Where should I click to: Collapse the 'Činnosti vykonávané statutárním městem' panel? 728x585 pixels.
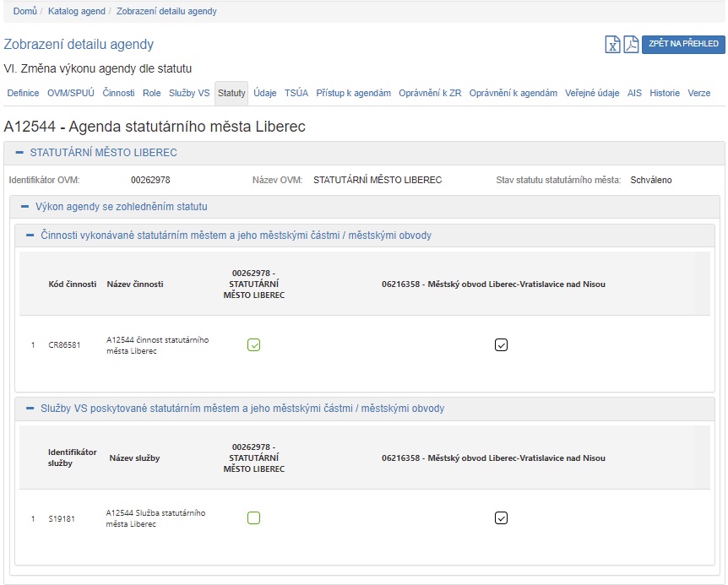pos(30,236)
